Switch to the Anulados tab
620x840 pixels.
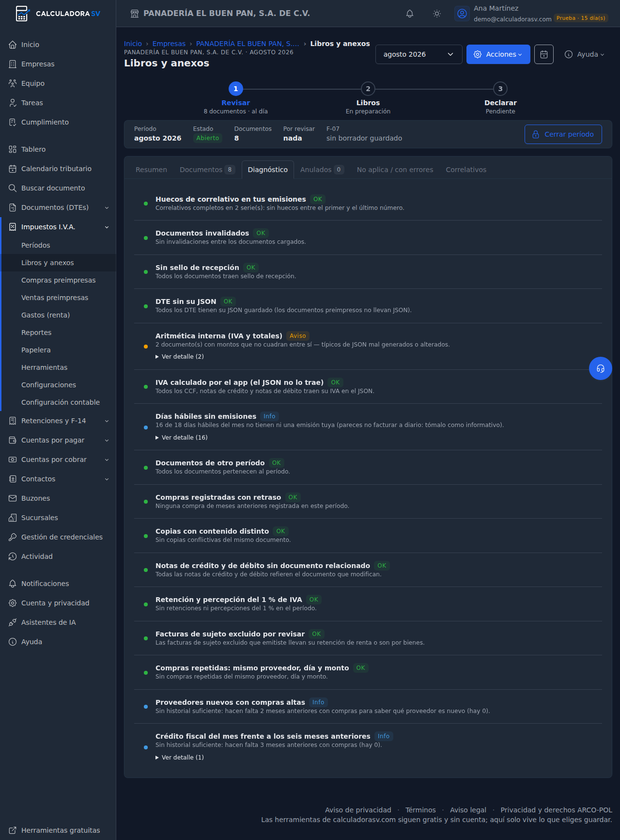click(322, 170)
